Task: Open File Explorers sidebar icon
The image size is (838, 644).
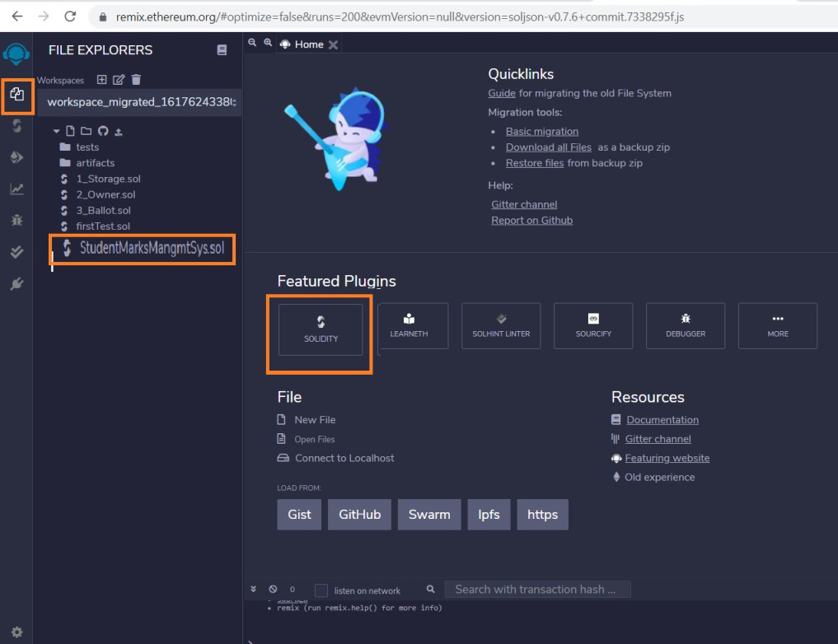Action: tap(17, 95)
